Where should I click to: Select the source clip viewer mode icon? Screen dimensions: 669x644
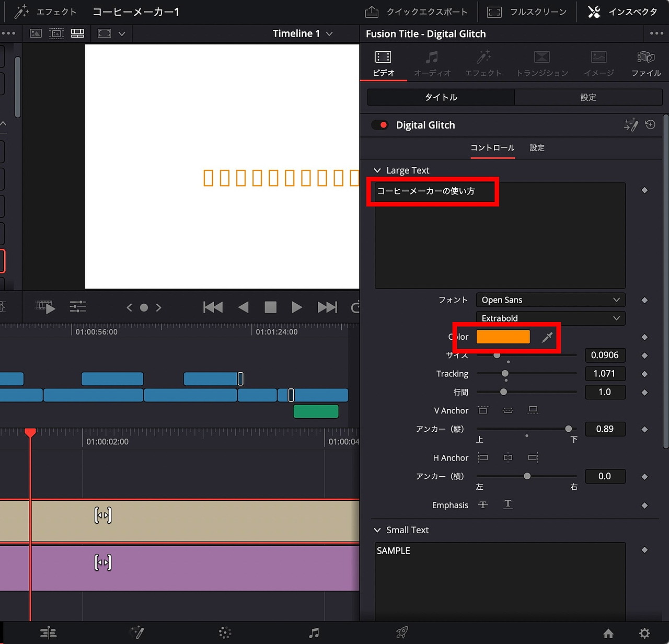point(36,33)
